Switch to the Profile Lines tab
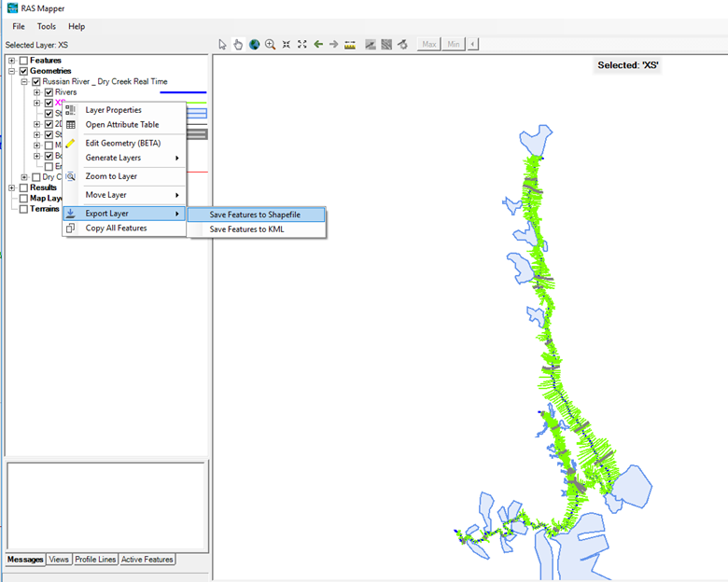Viewport: 728px width, 582px height. [95, 560]
